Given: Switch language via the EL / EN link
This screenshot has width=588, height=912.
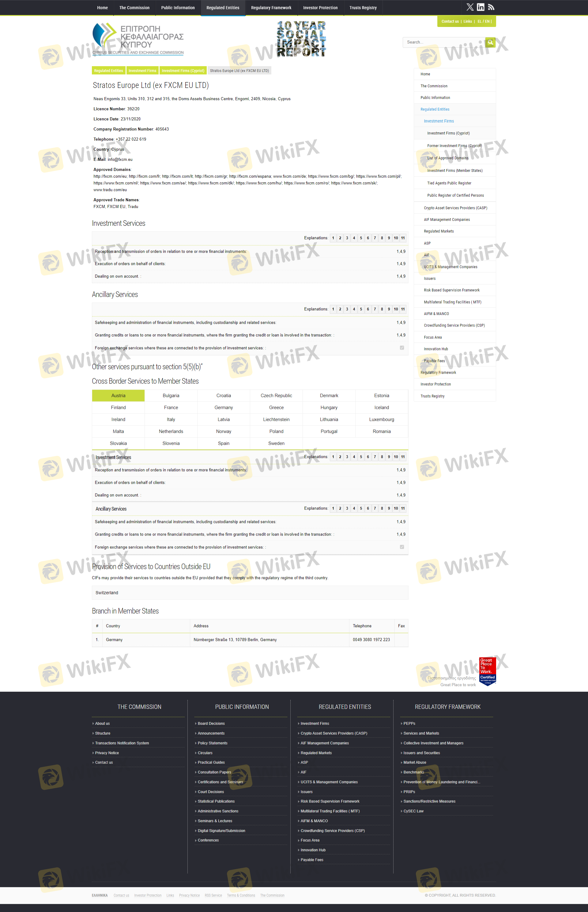Looking at the screenshot, I should [484, 21].
